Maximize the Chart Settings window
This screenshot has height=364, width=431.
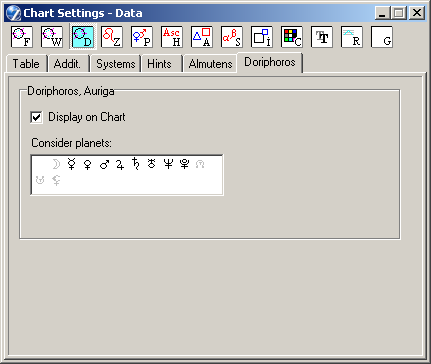399,13
